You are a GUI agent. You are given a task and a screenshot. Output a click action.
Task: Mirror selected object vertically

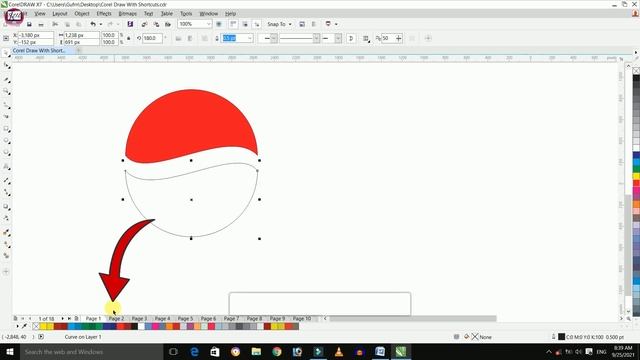[190, 38]
